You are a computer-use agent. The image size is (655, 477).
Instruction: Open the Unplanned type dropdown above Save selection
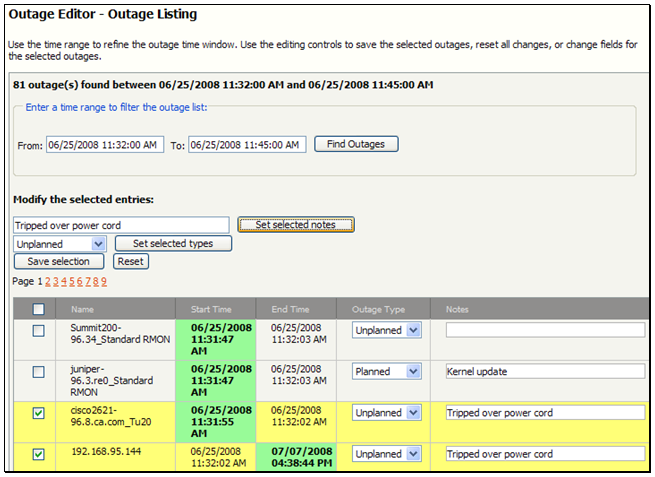coord(60,244)
